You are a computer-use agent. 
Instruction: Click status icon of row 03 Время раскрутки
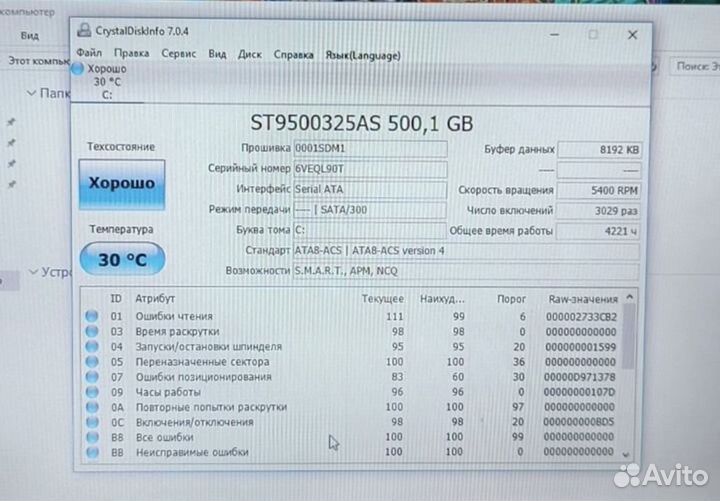92,331
